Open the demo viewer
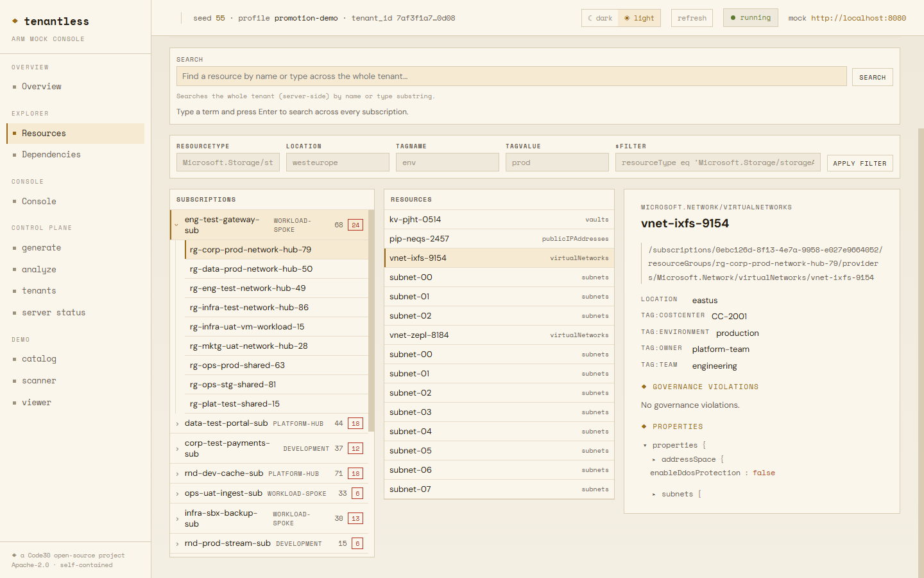 75,403
